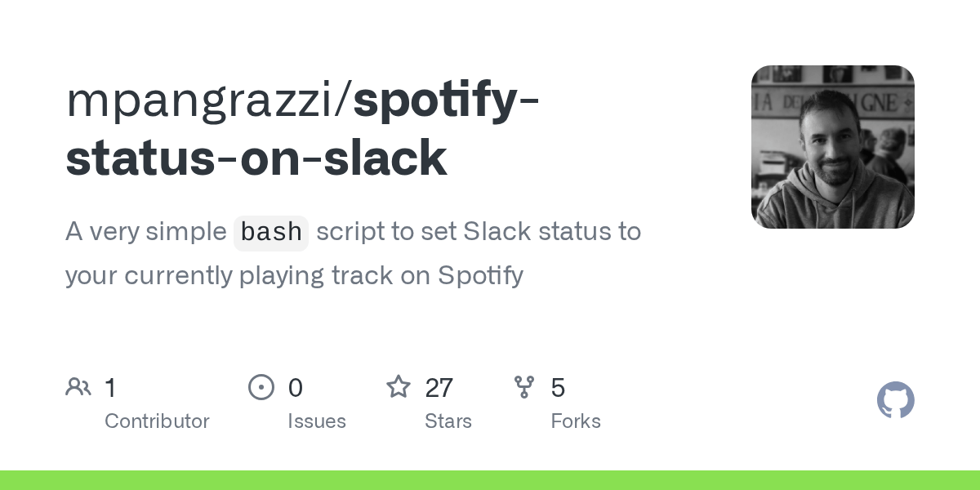Click the Contributor label
This screenshot has width=980, height=490.
pos(157,421)
